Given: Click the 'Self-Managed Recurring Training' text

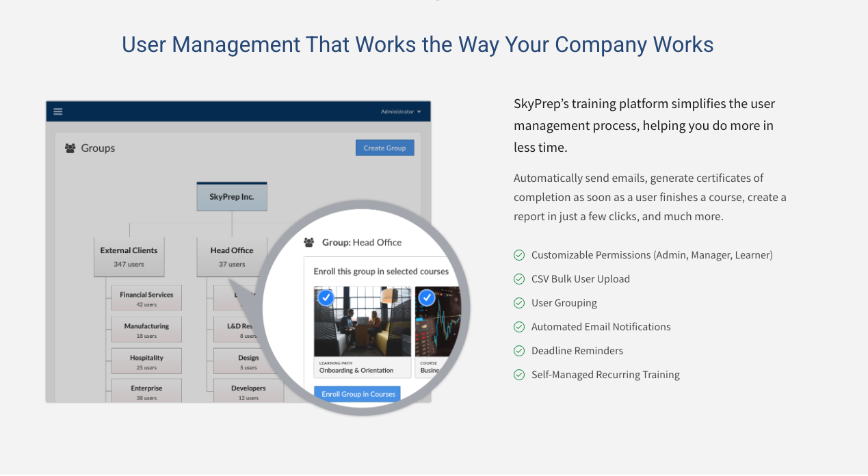Looking at the screenshot, I should point(605,375).
